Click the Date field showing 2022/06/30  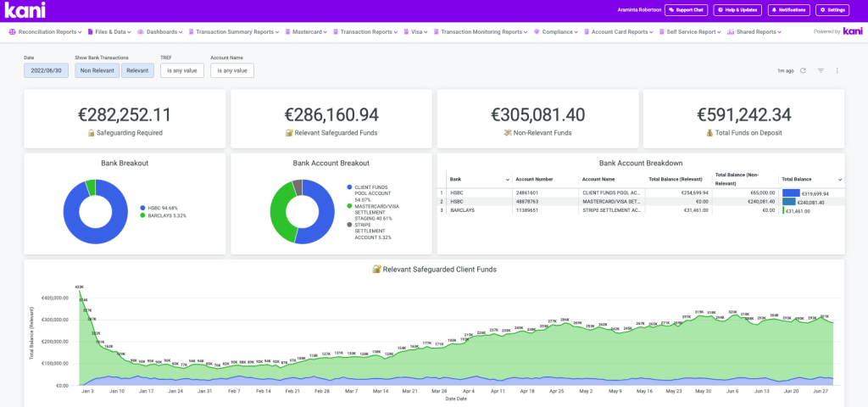46,70
